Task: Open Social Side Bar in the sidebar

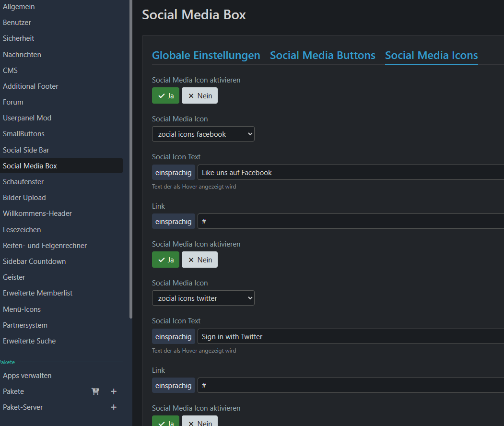Action: click(x=26, y=150)
